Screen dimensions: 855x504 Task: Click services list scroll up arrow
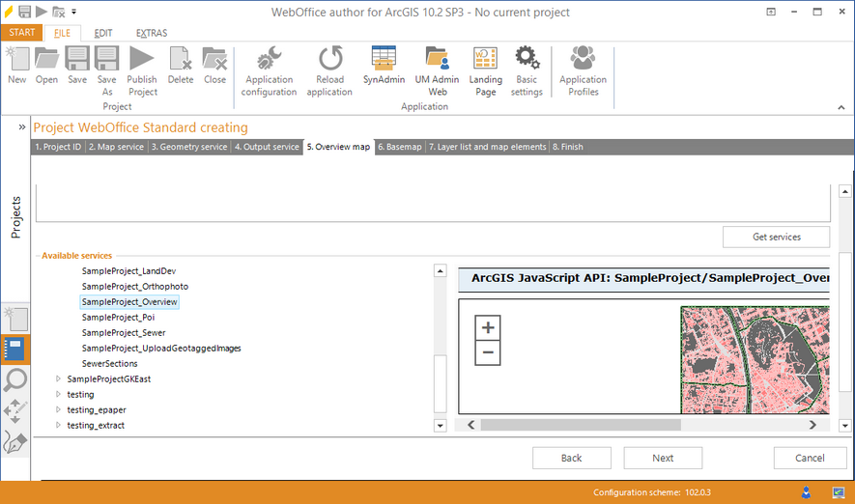(440, 270)
